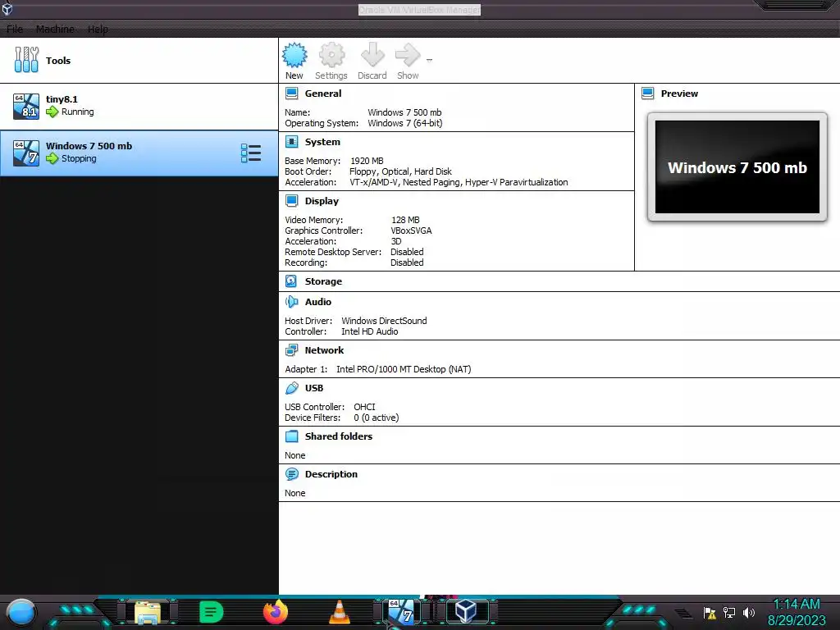This screenshot has width=840, height=630.
Task: Click the '1920 MB' base memory value
Action: [x=367, y=161]
